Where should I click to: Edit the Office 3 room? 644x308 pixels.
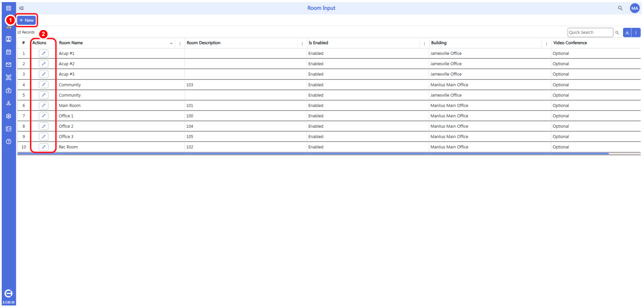pos(43,136)
